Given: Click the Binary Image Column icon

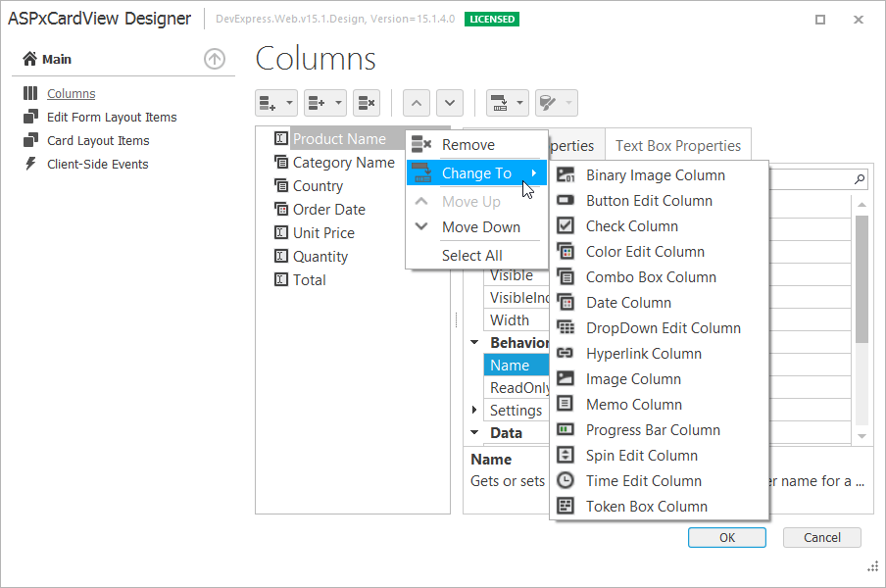Looking at the screenshot, I should [566, 175].
